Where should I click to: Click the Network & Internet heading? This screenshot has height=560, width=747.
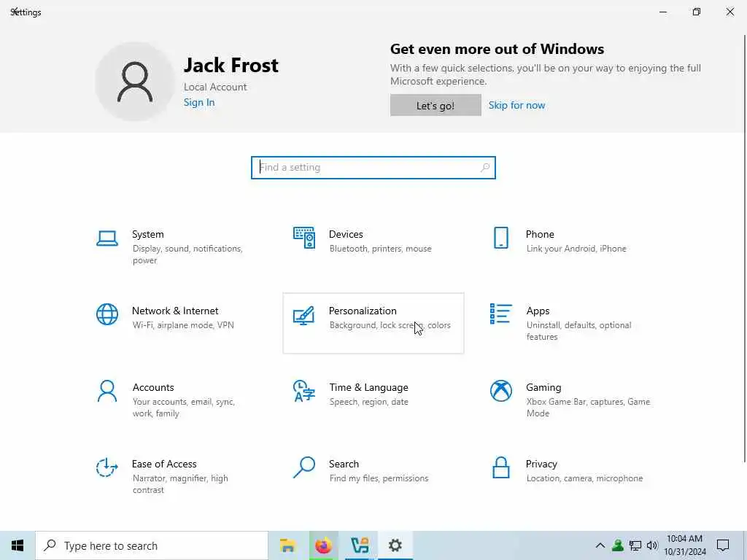click(175, 311)
